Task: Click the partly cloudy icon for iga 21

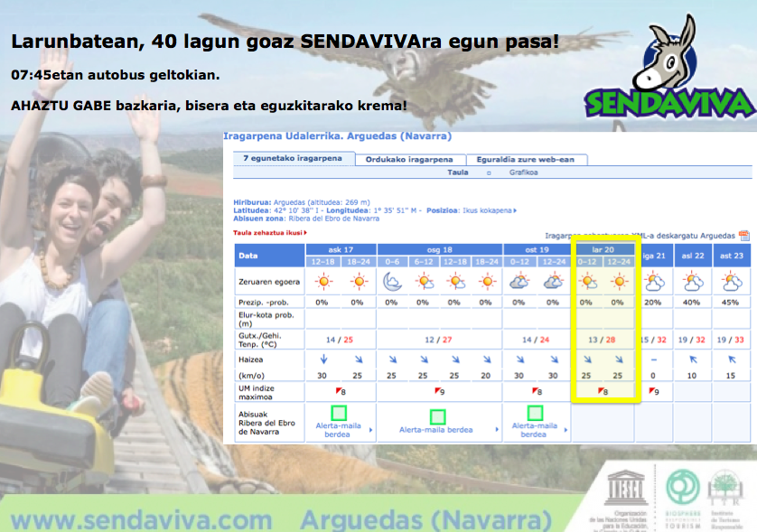Action: pos(654,282)
